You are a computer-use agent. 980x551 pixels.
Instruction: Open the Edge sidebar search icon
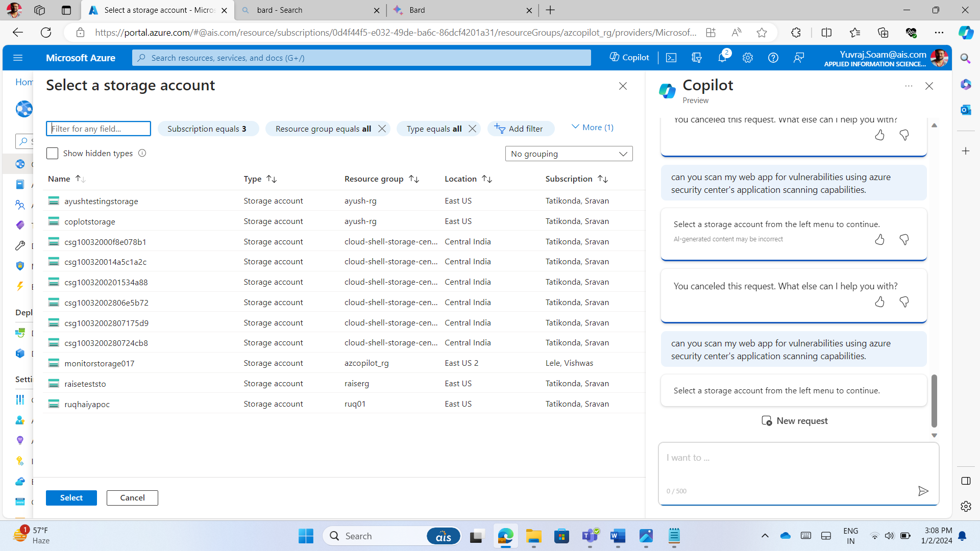965,58
